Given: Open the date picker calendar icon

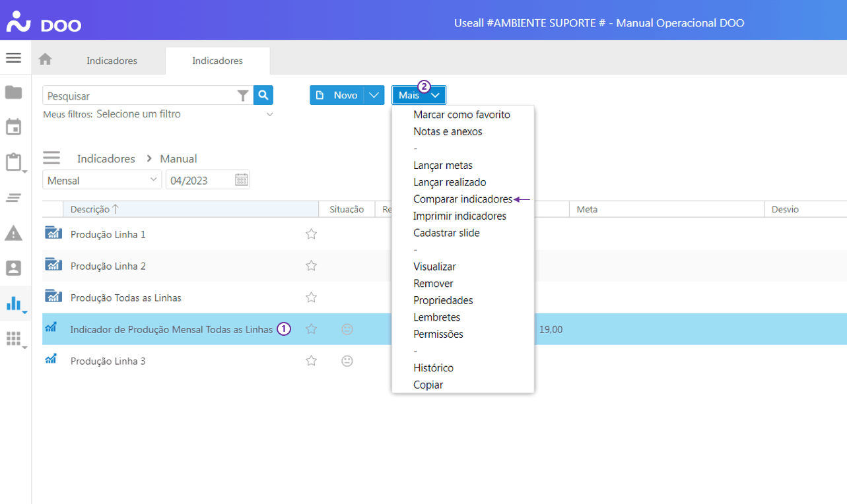Looking at the screenshot, I should point(242,180).
